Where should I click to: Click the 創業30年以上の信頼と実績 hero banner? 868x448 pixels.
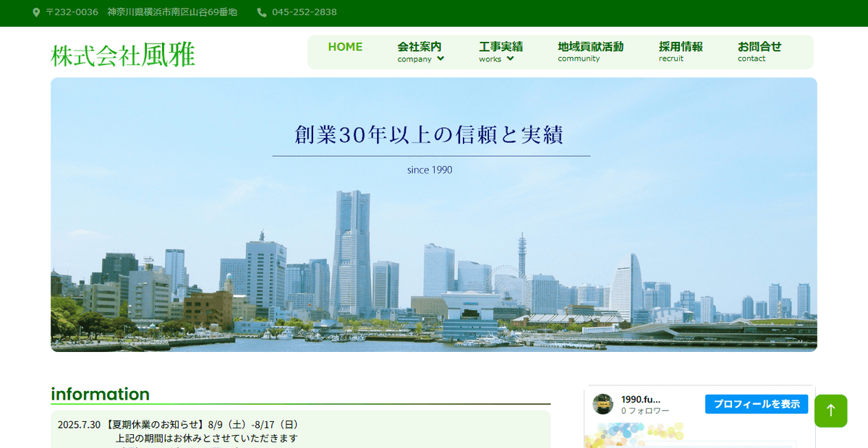point(430,134)
